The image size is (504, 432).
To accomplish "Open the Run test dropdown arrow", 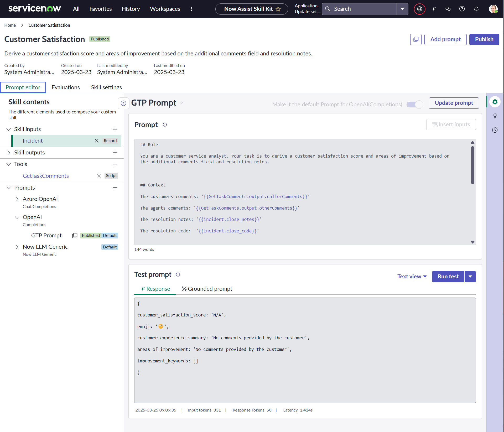I will pos(470,277).
